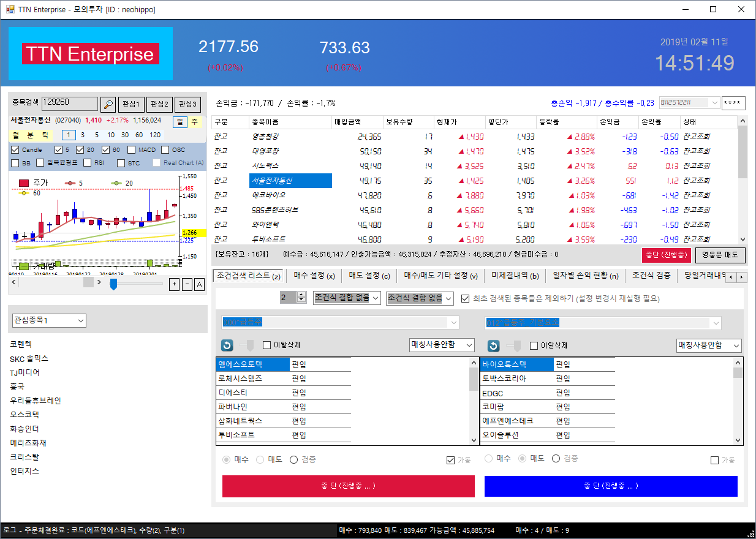The width and height of the screenshot is (756, 539).
Task: Click the holdings table scroll-up arrow
Action: (x=743, y=121)
